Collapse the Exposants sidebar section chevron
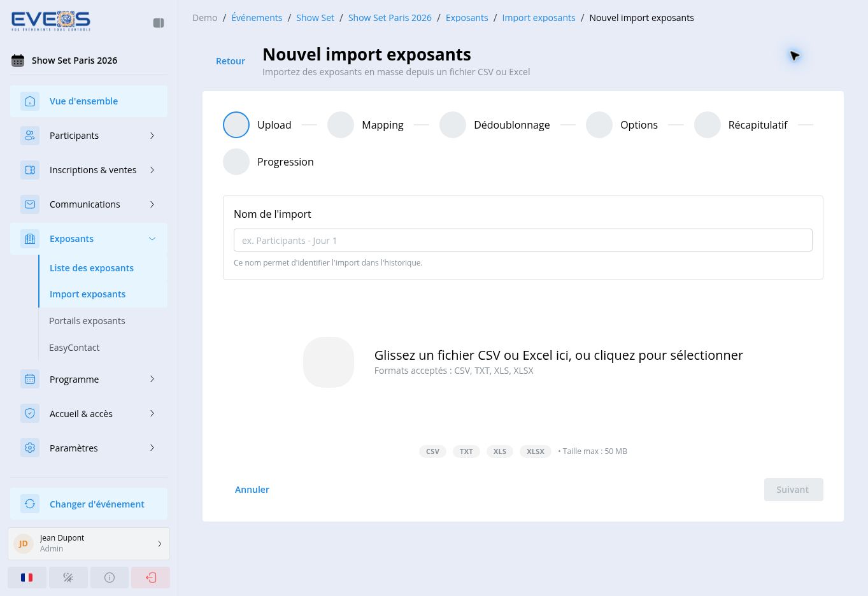Screen dimensions: 868x596 point(152,239)
